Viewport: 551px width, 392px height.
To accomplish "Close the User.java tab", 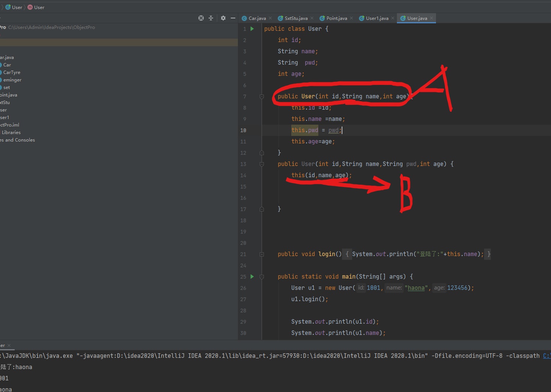I will 431,18.
